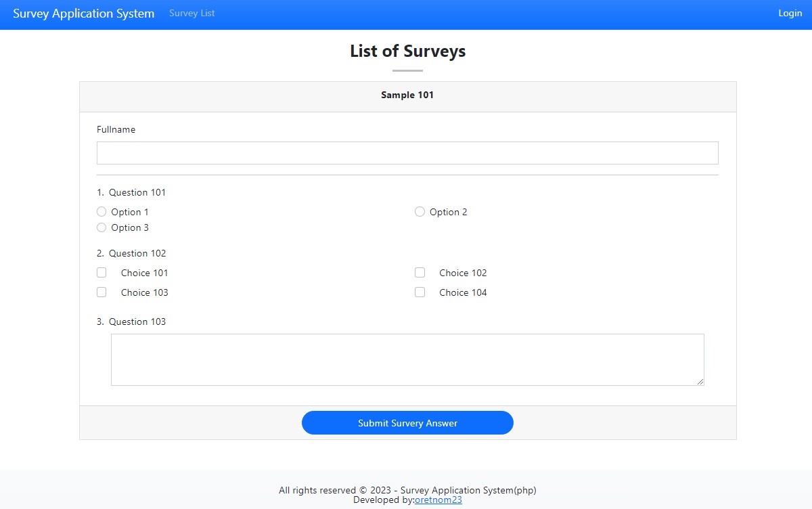Focus the Fullname input field
This screenshot has width=812, height=509.
pos(407,153)
